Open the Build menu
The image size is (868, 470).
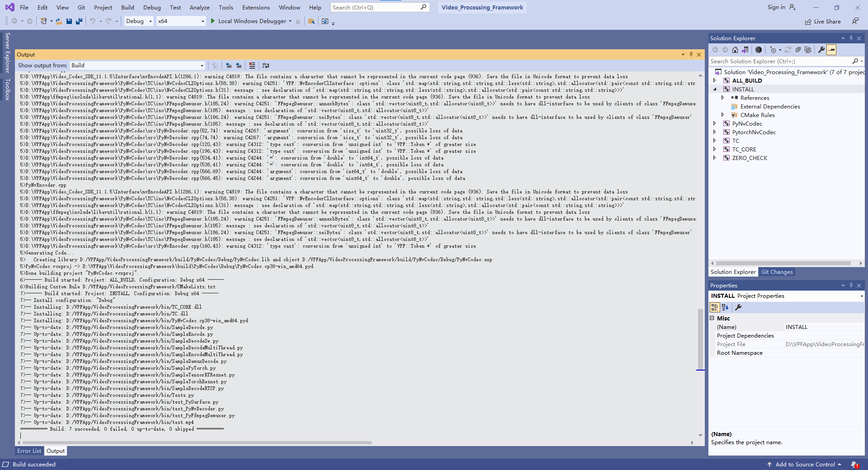[x=127, y=7]
